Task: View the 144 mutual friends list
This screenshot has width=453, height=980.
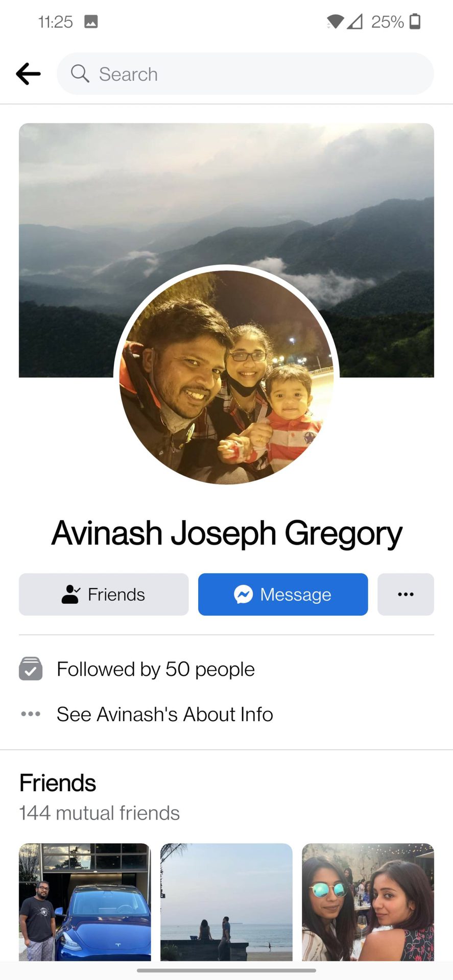Action: click(x=99, y=813)
